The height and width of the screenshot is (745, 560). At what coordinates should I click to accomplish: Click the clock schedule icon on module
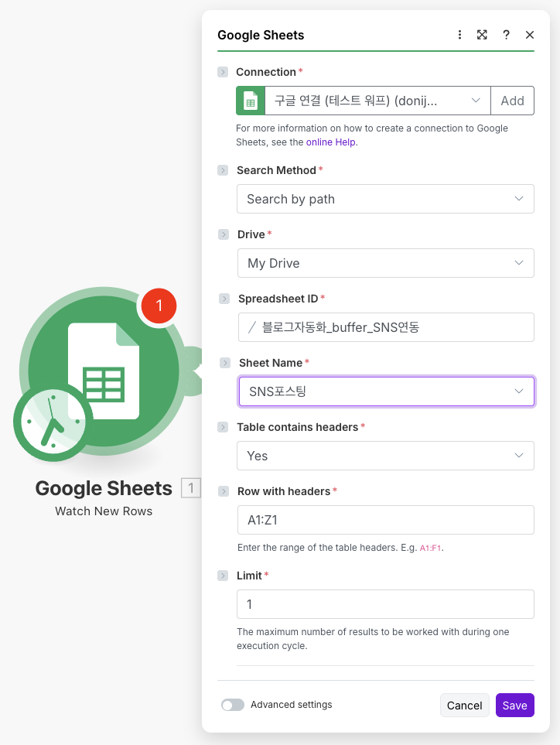point(53,422)
